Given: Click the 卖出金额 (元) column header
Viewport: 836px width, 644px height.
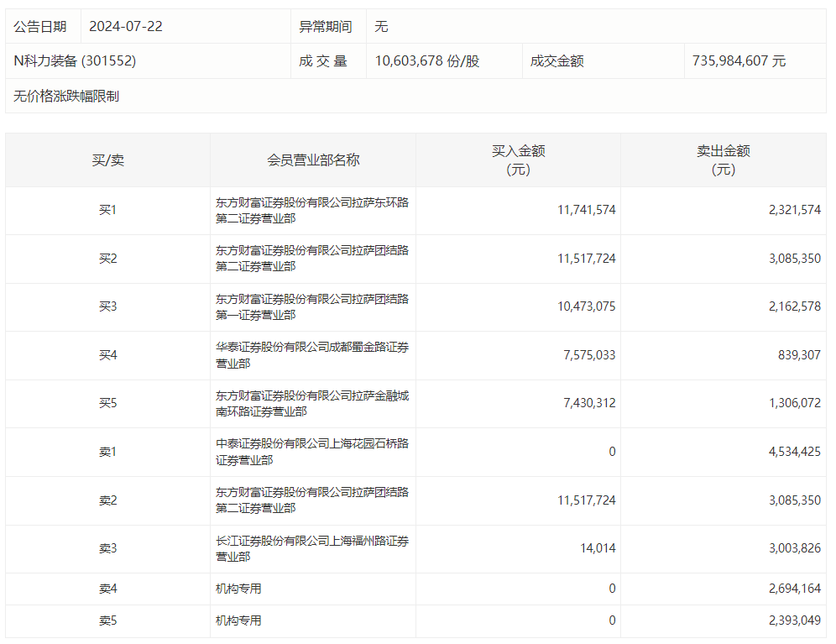Looking at the screenshot, I should (724, 160).
